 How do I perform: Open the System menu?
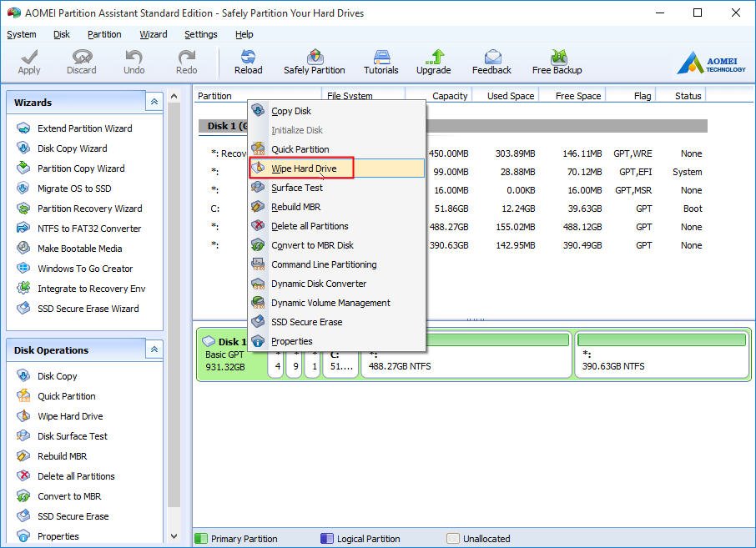[22, 34]
